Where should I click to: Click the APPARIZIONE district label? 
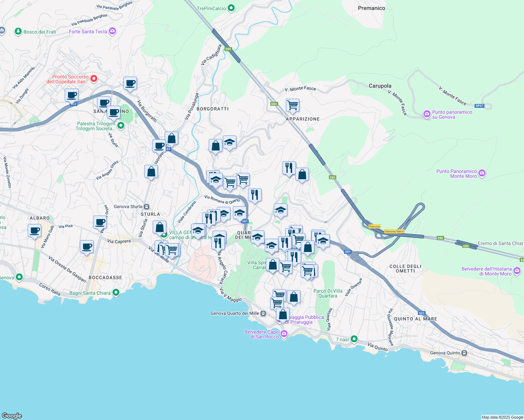coord(303,119)
